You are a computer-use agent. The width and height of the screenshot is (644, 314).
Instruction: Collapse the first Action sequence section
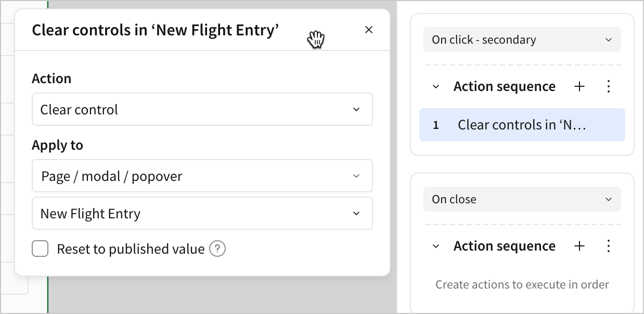436,87
